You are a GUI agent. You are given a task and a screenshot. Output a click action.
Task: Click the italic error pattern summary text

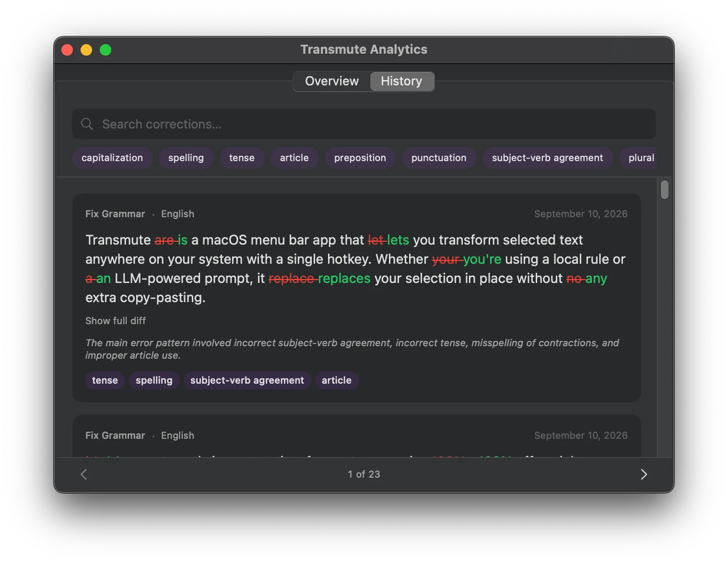pos(352,349)
